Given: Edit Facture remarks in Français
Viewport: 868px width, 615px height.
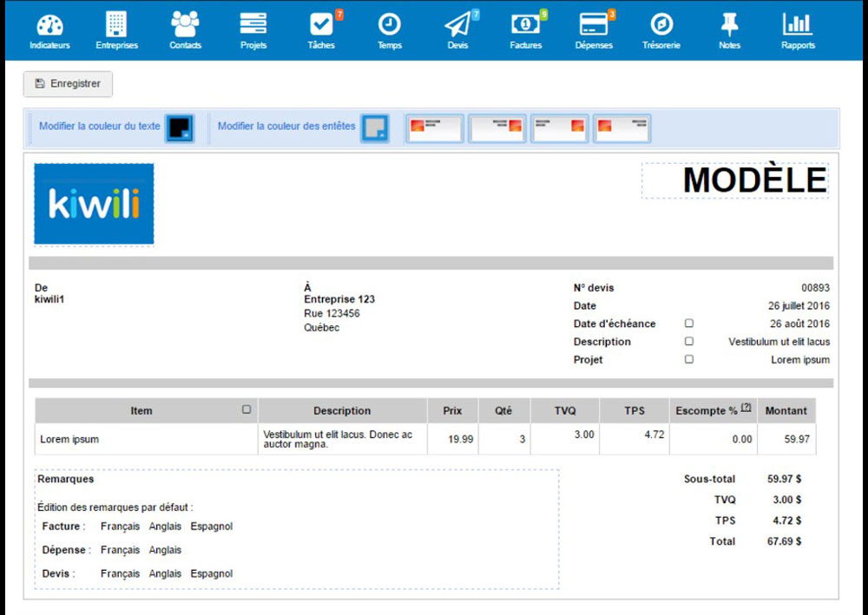Looking at the screenshot, I should 120,527.
